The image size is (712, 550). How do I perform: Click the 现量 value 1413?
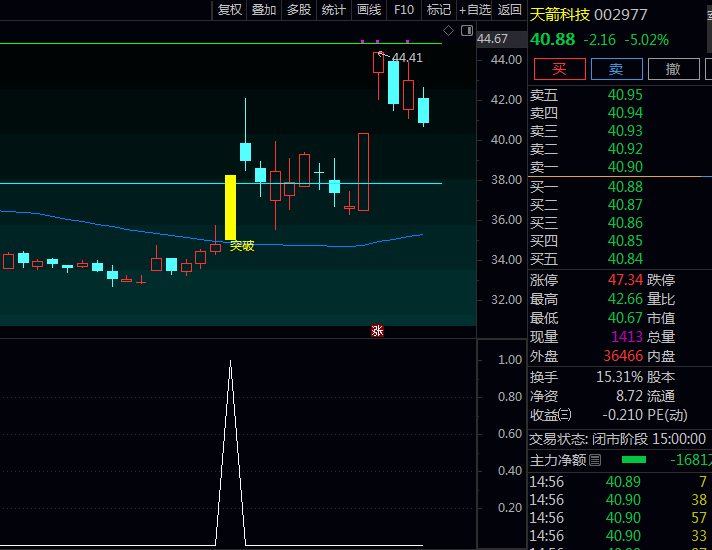[627, 337]
